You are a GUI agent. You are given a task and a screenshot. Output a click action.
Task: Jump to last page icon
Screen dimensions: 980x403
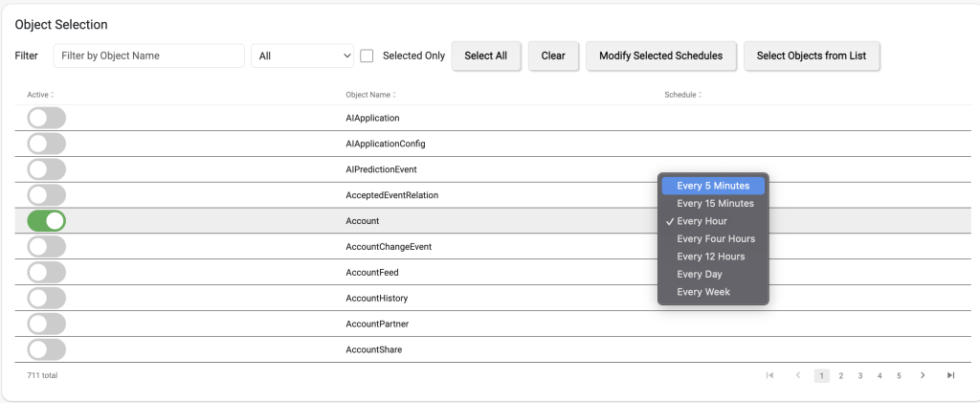[x=950, y=375]
